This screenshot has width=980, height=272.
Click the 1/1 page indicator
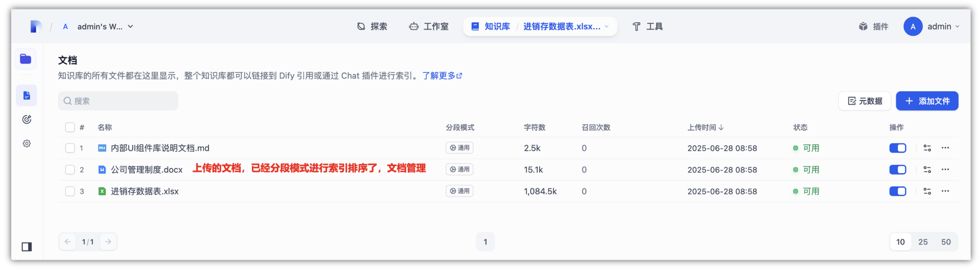click(x=88, y=242)
